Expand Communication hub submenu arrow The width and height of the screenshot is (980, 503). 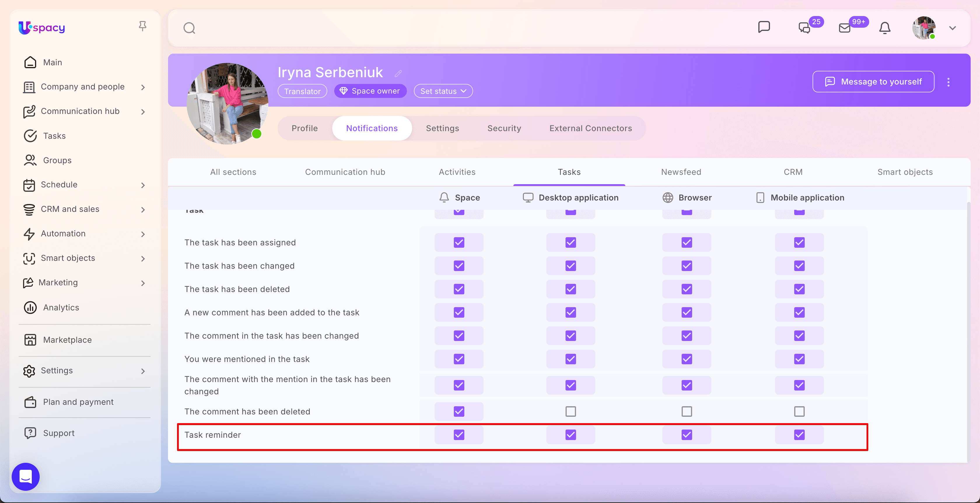click(x=143, y=112)
